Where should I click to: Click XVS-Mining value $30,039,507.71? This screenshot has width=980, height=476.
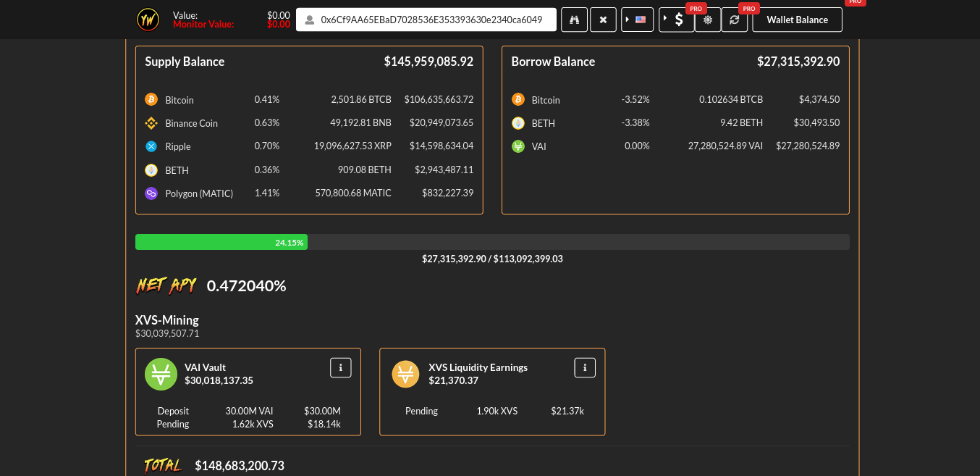click(167, 333)
